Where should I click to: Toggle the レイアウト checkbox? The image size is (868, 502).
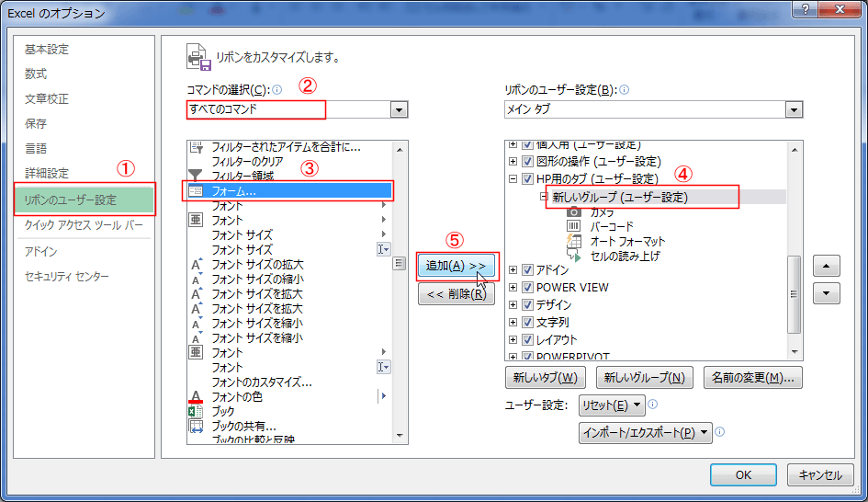tap(527, 339)
